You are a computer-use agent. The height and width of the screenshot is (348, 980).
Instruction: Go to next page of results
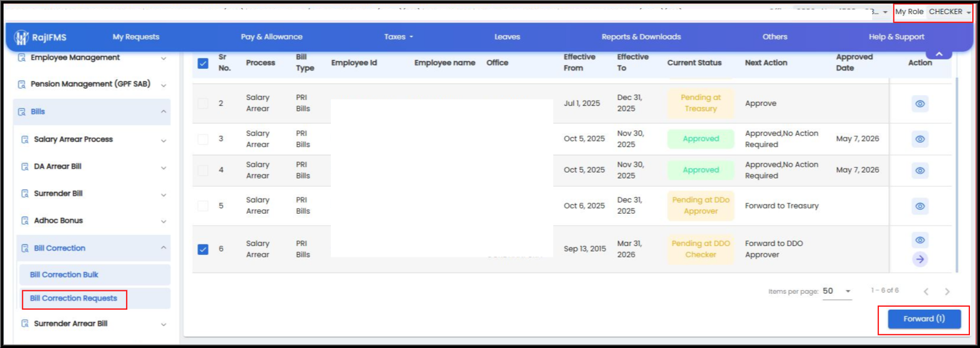(947, 291)
